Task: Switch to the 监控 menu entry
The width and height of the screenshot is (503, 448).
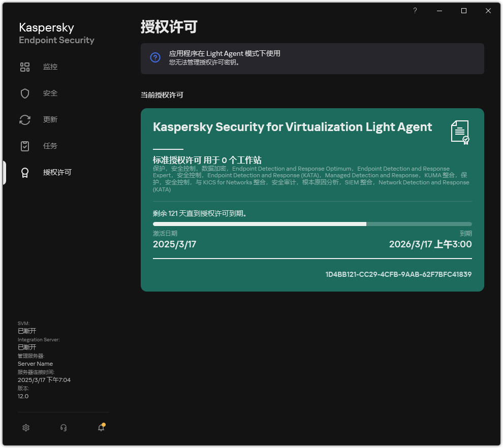Action: pos(50,67)
